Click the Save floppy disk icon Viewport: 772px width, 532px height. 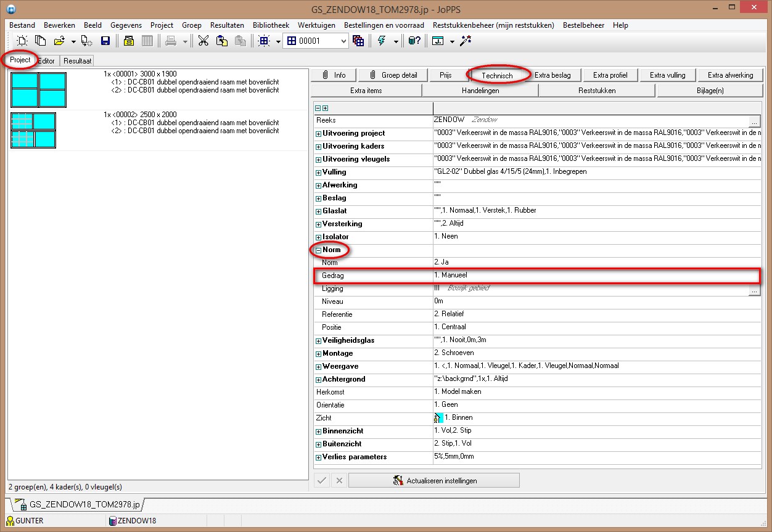tap(105, 41)
